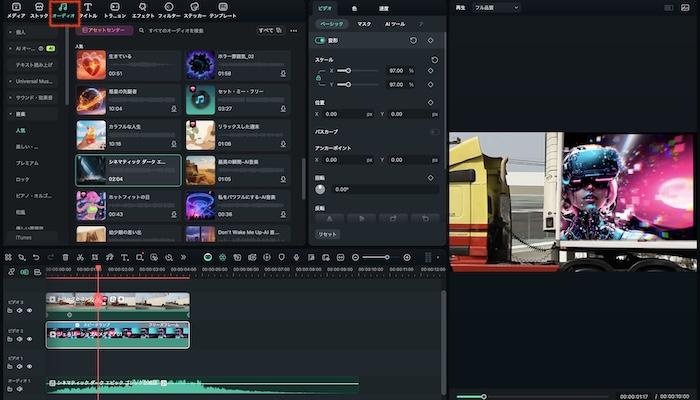This screenshot has width=700, height=400.
Task: Open the ステッカー (Stickers) panel
Action: click(x=194, y=11)
